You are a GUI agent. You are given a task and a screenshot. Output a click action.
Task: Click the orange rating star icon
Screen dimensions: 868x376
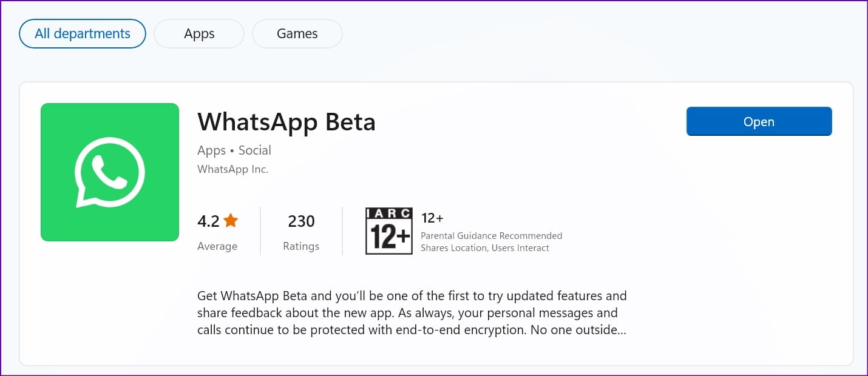[x=231, y=221]
